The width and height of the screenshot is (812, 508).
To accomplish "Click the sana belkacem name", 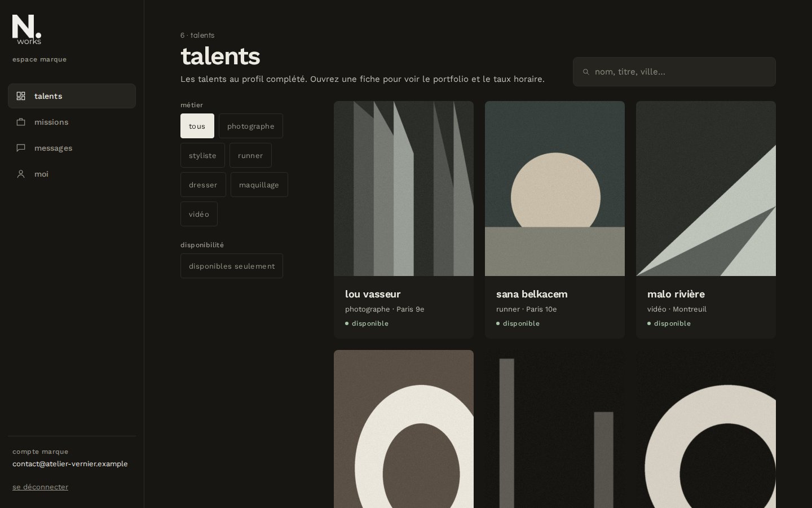I will pyautogui.click(x=532, y=294).
